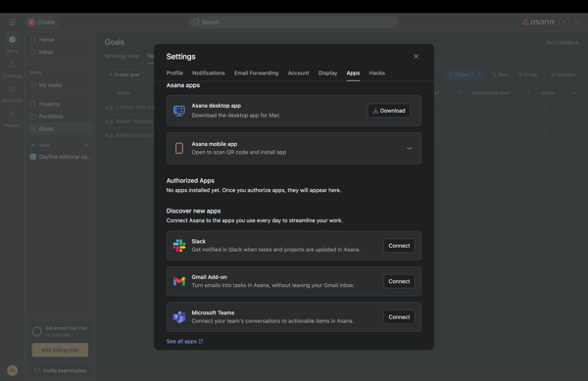Remove the Filters: 1 chip
The image size is (588, 381).
[479, 74]
